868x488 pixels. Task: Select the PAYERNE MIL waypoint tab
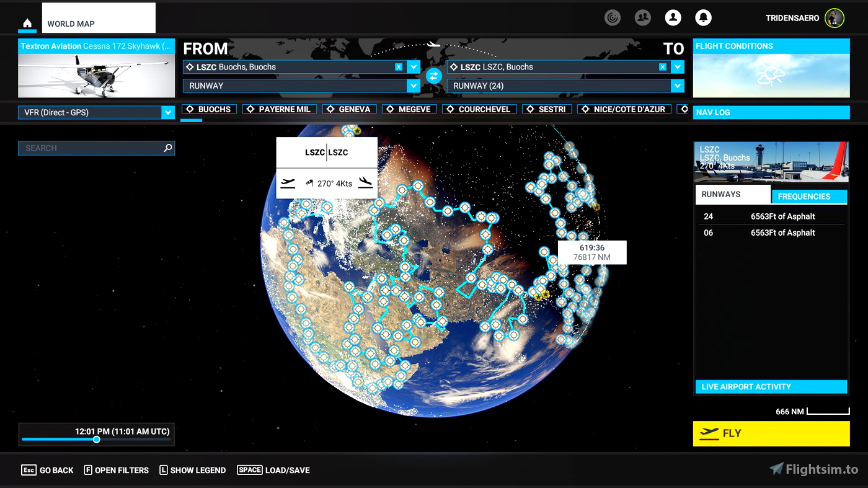(x=279, y=109)
